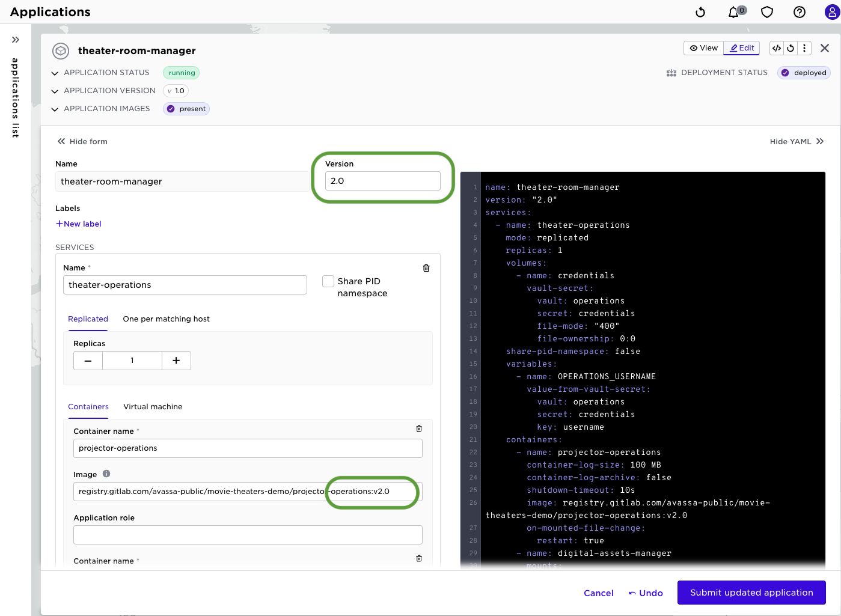Expand APPLICATION STATUS section
This screenshot has height=616, width=841.
point(55,73)
